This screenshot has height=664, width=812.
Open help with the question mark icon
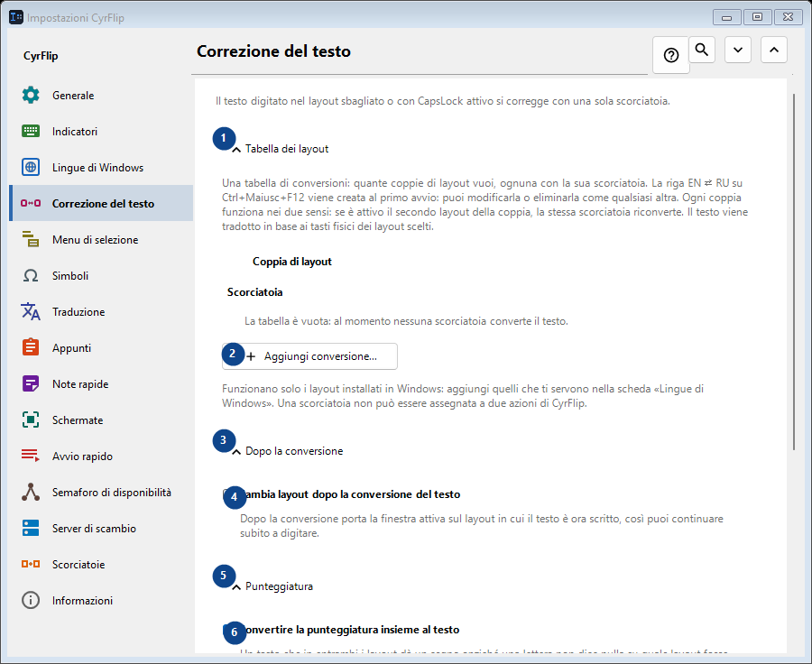tap(671, 55)
